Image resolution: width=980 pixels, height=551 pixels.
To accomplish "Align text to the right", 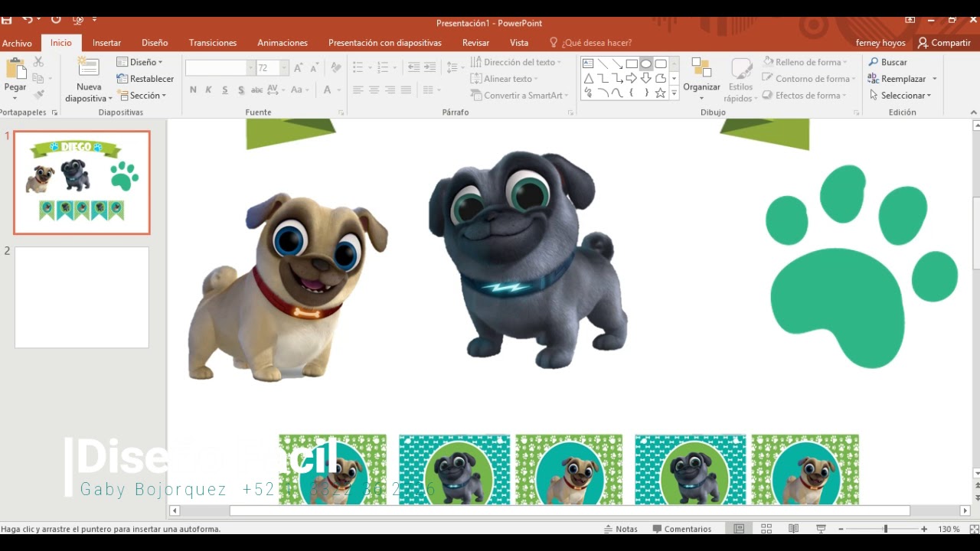I will click(390, 90).
